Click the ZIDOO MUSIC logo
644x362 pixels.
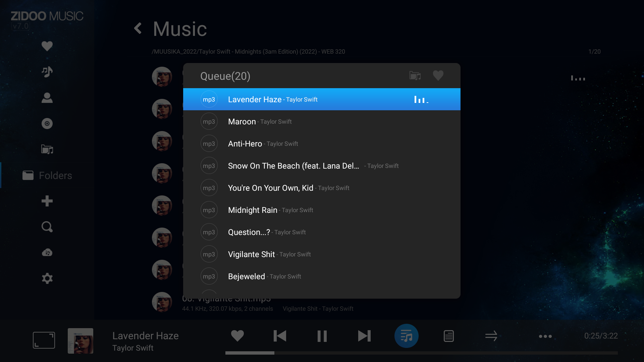click(x=47, y=16)
